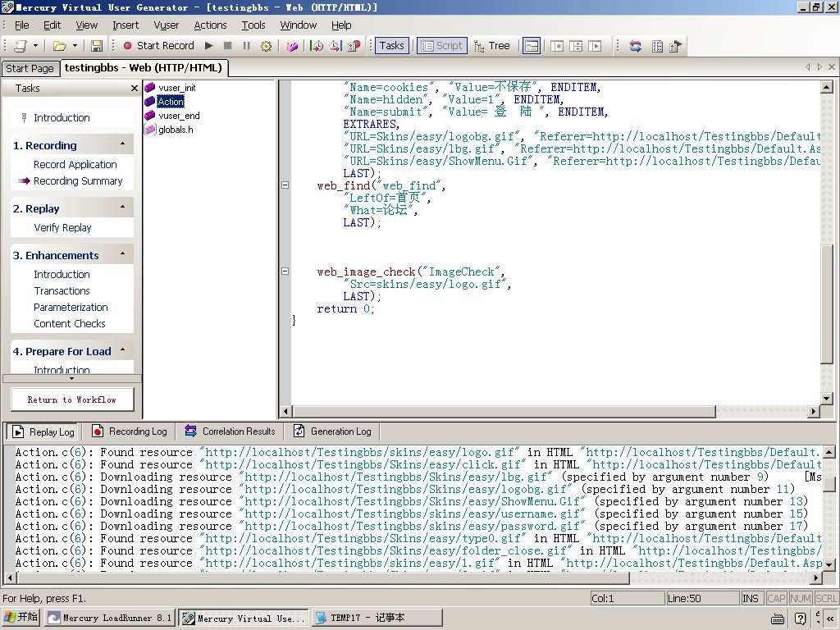The image size is (840, 630).
Task: Open the Generation Log tab
Action: pos(333,431)
